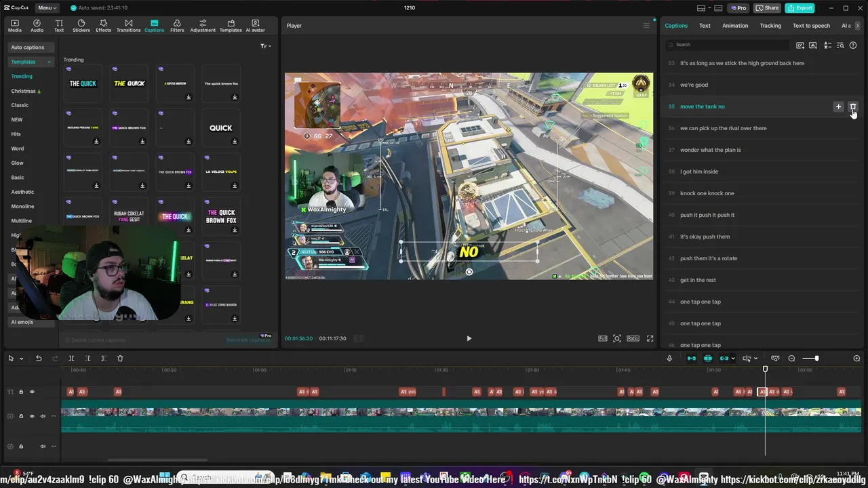Zoom in timeline with plus magnifier
This screenshot has height=488, width=868.
[856, 359]
